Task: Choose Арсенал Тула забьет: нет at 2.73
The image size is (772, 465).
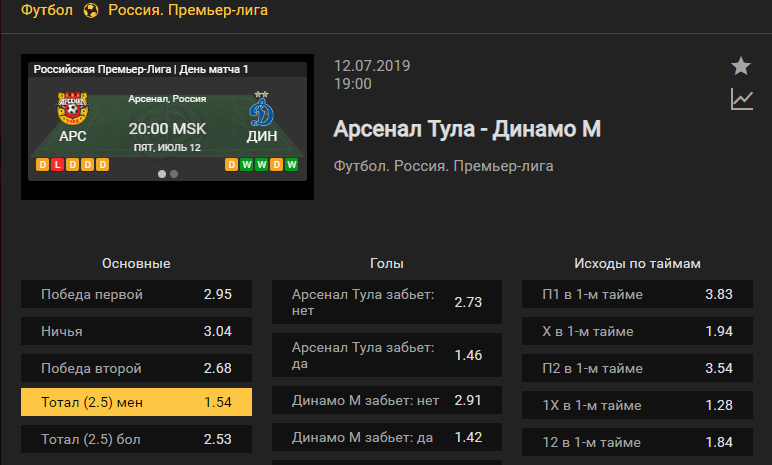Action: tap(387, 302)
